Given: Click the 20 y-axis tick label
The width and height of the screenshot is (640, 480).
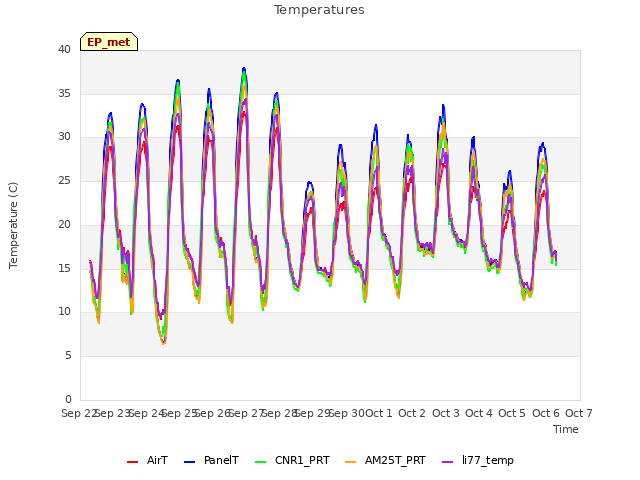Looking at the screenshot, I should click(64, 224).
